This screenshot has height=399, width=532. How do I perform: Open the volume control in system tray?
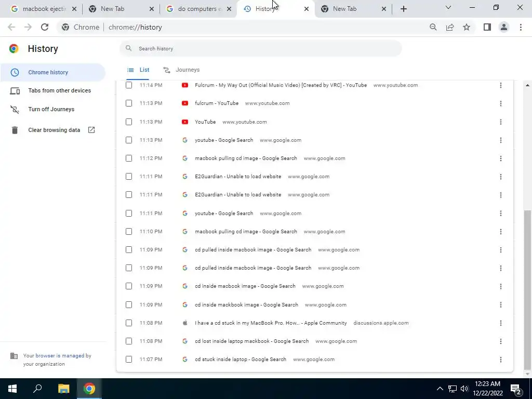pos(464,389)
